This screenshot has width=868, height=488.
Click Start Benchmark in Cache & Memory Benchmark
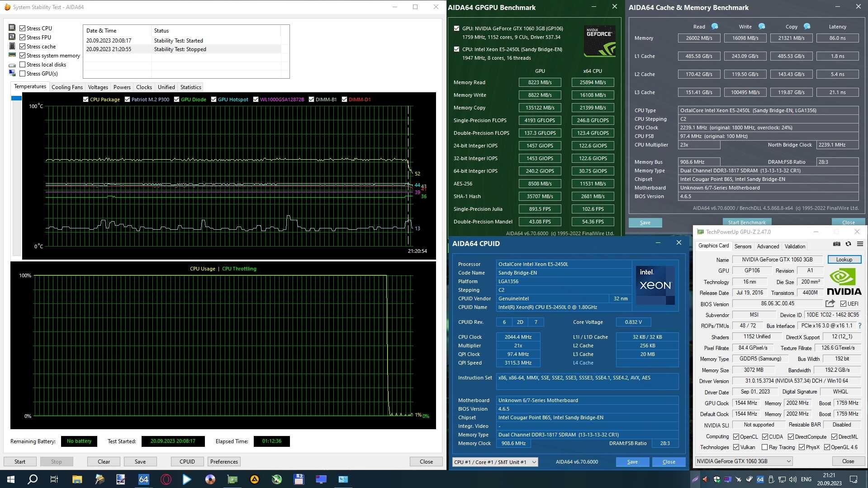747,222
